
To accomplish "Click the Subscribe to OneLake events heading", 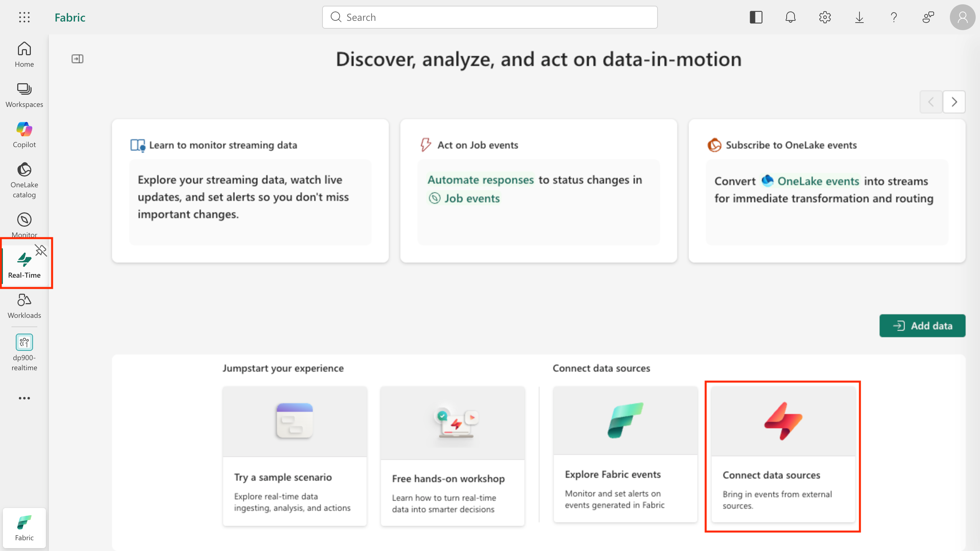I will (x=791, y=145).
